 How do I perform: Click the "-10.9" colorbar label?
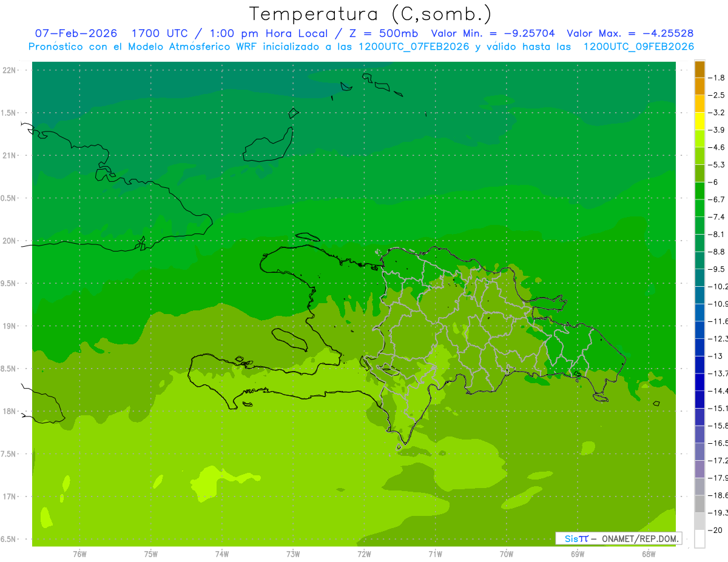718,304
